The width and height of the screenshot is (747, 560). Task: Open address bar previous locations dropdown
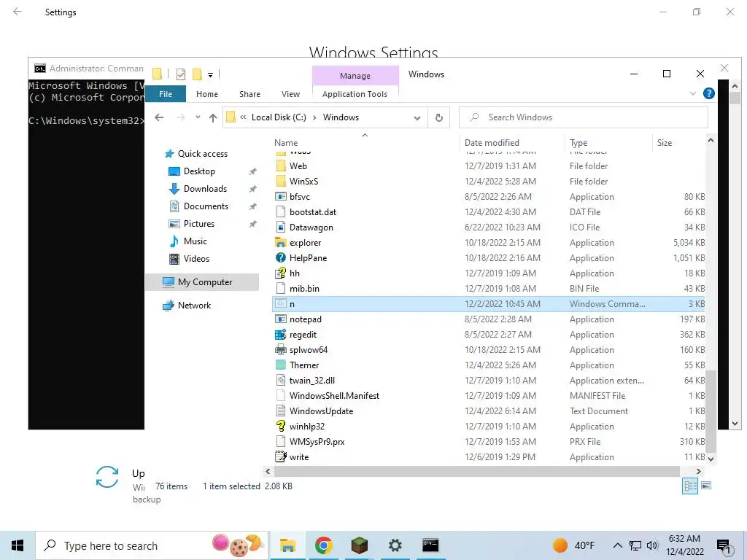[417, 117]
